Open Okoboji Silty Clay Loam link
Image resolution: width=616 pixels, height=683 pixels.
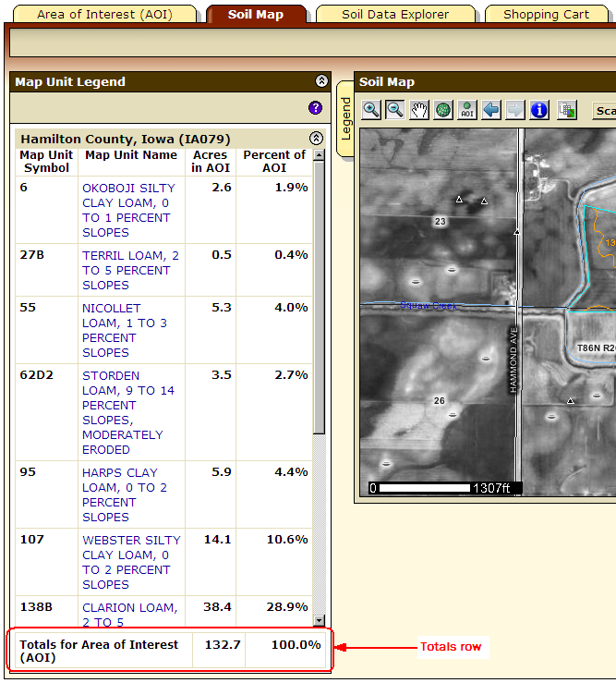tap(128, 210)
